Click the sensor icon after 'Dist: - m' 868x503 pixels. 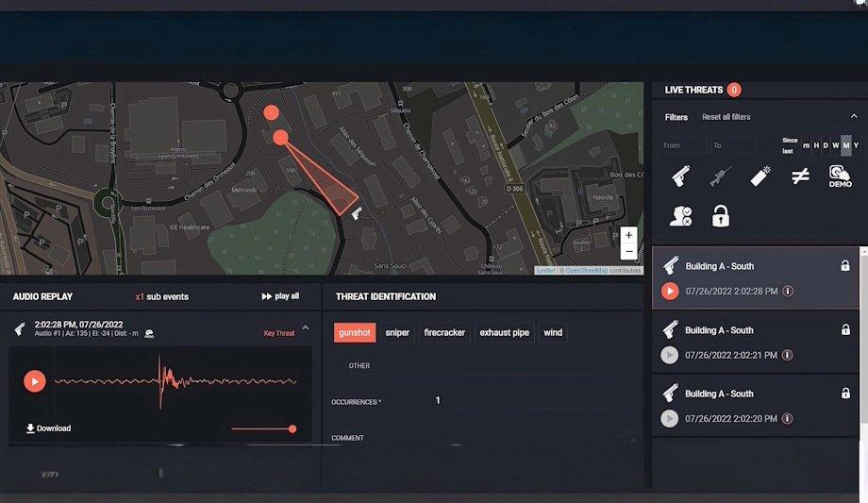pyautogui.click(x=149, y=333)
